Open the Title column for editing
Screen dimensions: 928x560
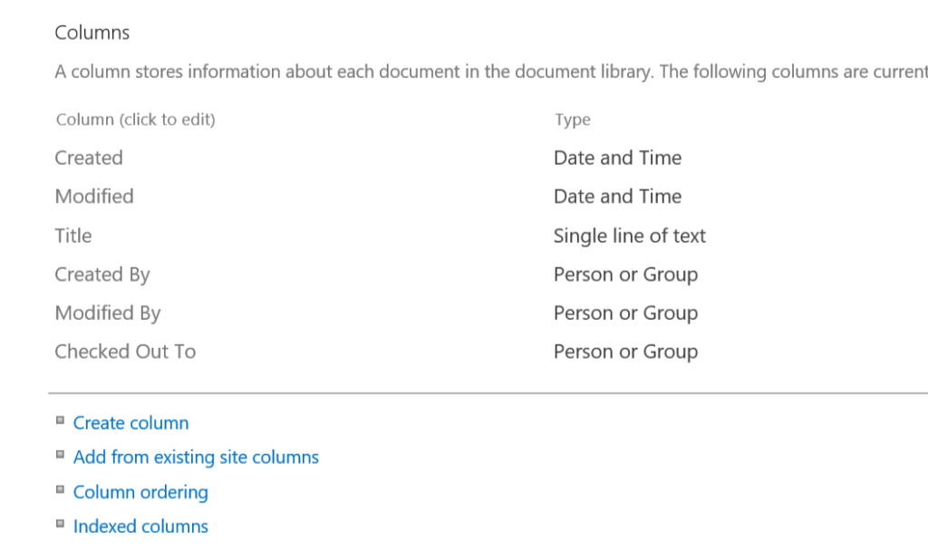tap(73, 236)
